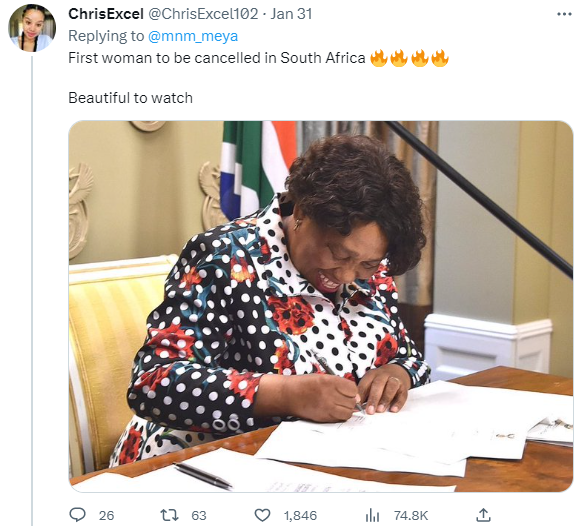Viewport: 583px width, 526px height.
Task: Click the fire emojis in the tweet
Action: pyautogui.click(x=409, y=58)
